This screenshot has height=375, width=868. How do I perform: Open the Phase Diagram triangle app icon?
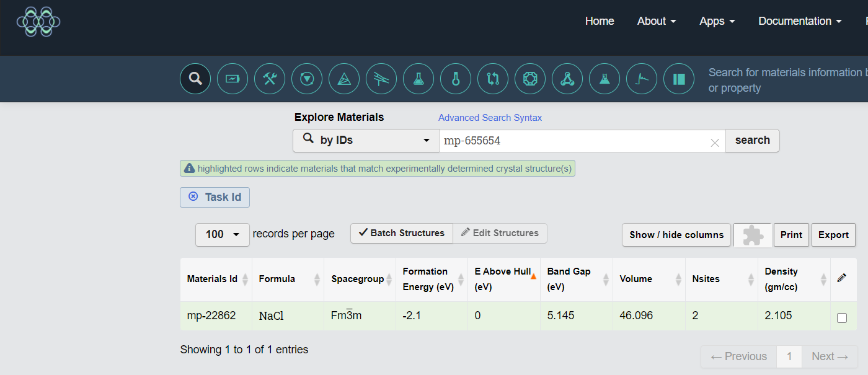(344, 79)
